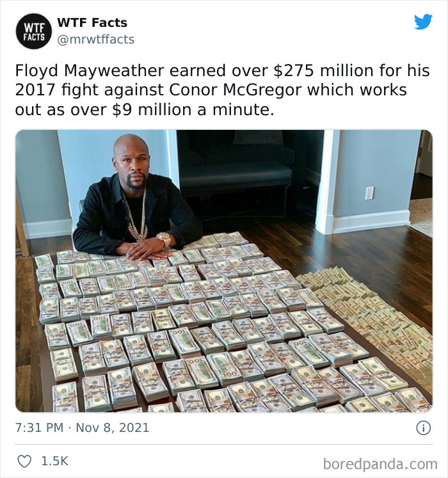Open the WTF Facts display name
448x478 pixels.
click(x=92, y=22)
